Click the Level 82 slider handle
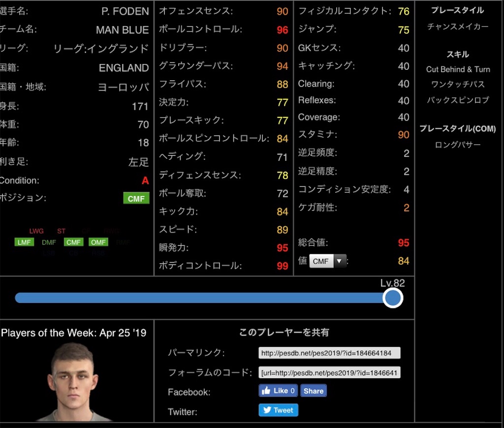The width and height of the screenshot is (504, 428). point(392,298)
